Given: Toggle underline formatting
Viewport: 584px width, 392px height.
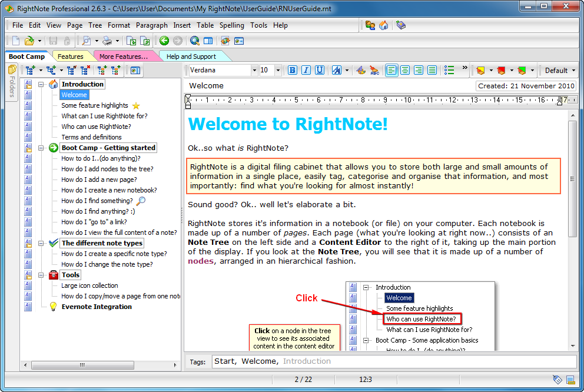Looking at the screenshot, I should point(320,71).
